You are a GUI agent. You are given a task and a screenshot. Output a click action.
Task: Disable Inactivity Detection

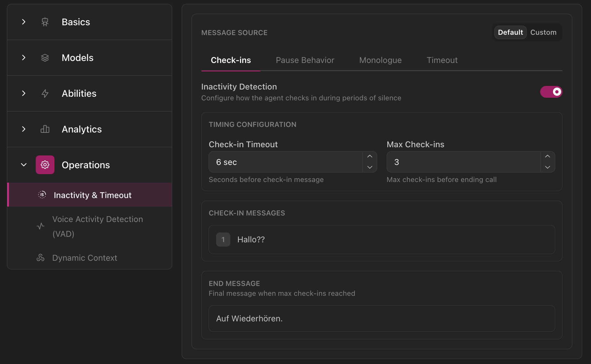click(x=551, y=92)
